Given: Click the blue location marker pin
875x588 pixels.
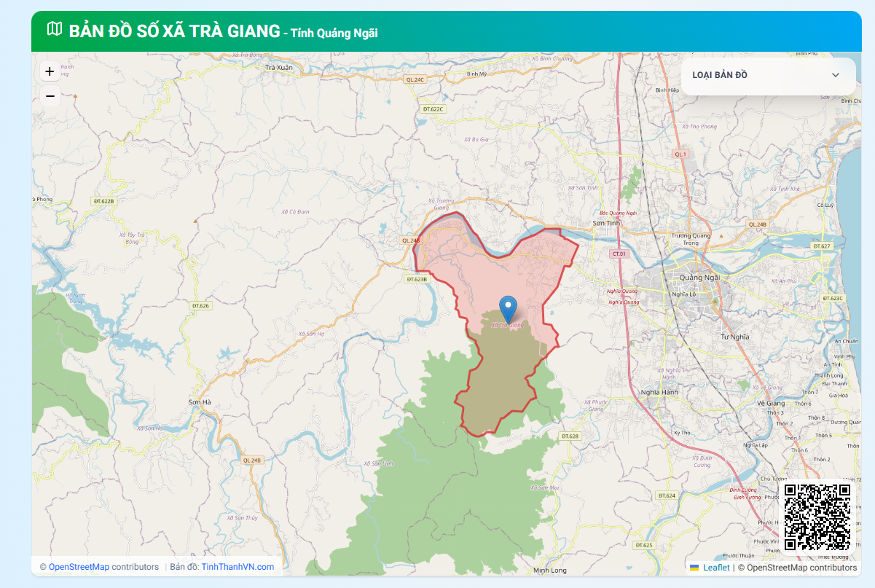Looking at the screenshot, I should click(509, 309).
